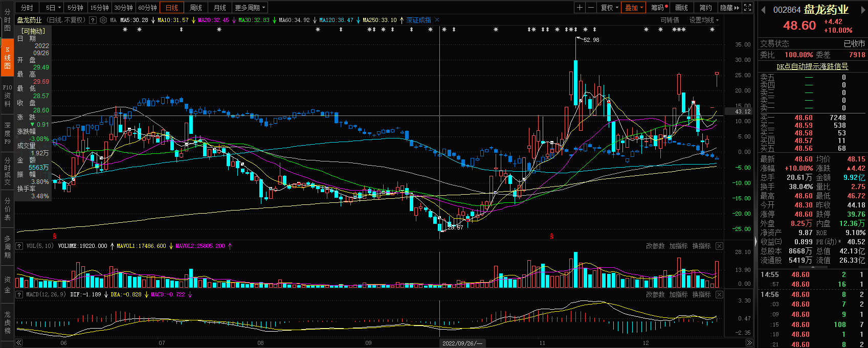
Task: Click MACD 改参数 button
Action: [x=655, y=295]
